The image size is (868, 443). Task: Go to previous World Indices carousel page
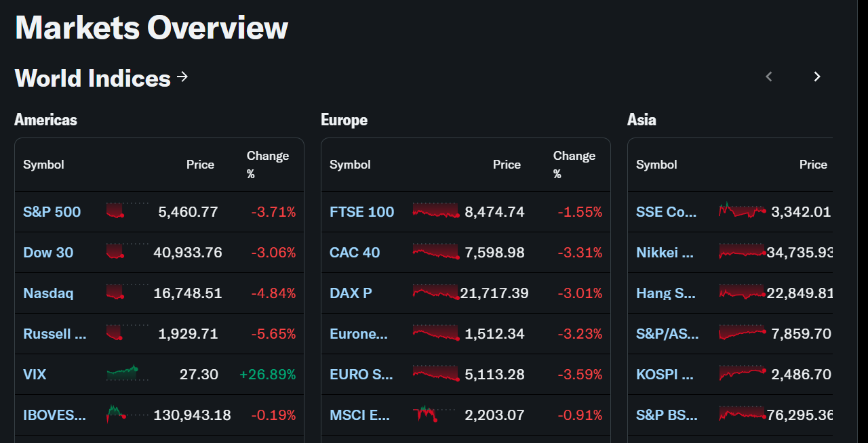pyautogui.click(x=769, y=77)
